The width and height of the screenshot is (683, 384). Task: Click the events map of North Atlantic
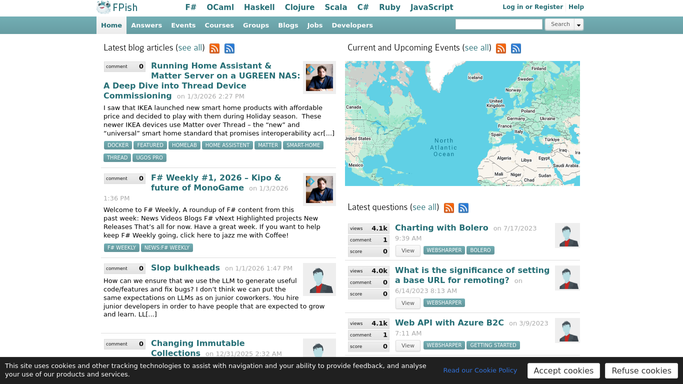coord(462,123)
